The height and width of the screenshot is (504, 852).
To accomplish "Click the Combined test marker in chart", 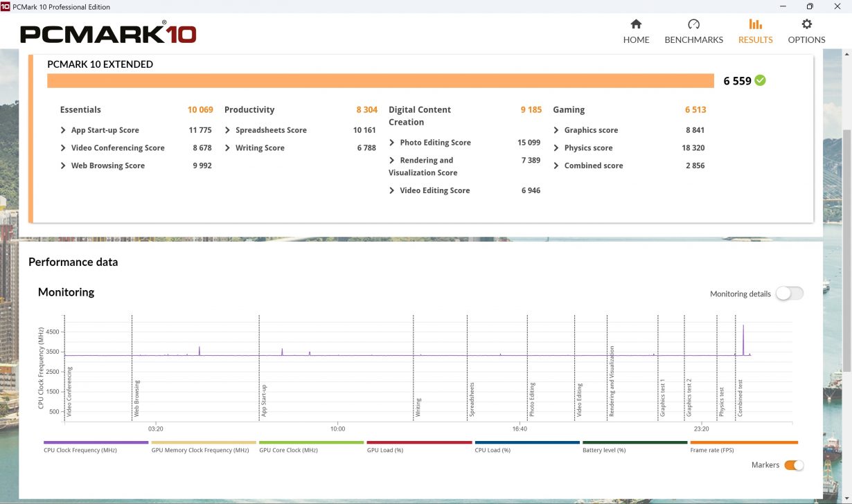I will [740, 398].
